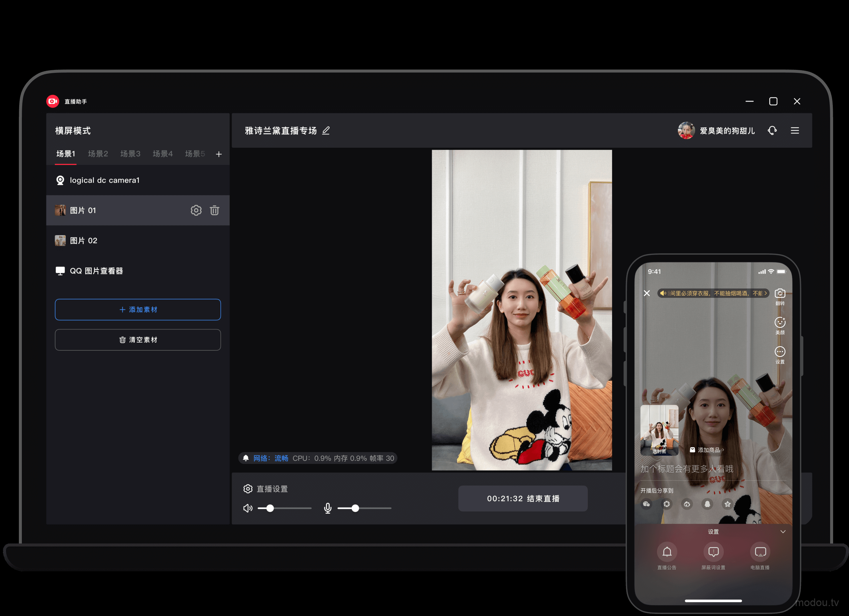Delete the 图片 01 source

pos(214,210)
